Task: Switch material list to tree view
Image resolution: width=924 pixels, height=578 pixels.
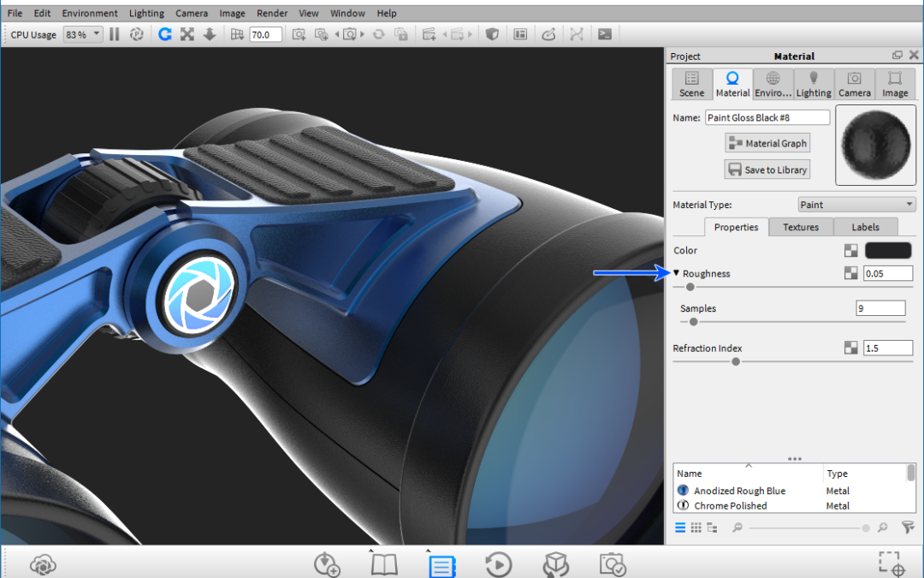Action: [712, 527]
